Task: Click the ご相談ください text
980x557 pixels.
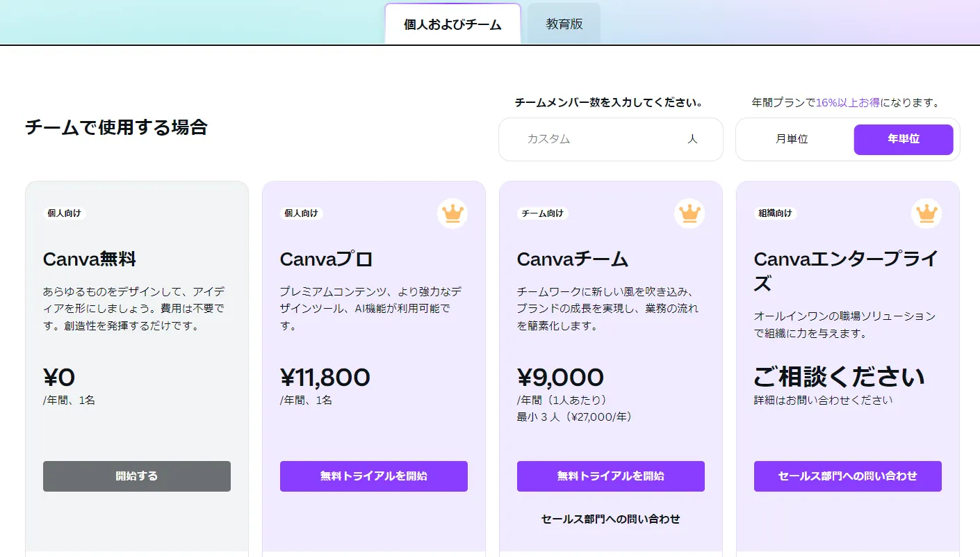Action: coord(840,377)
